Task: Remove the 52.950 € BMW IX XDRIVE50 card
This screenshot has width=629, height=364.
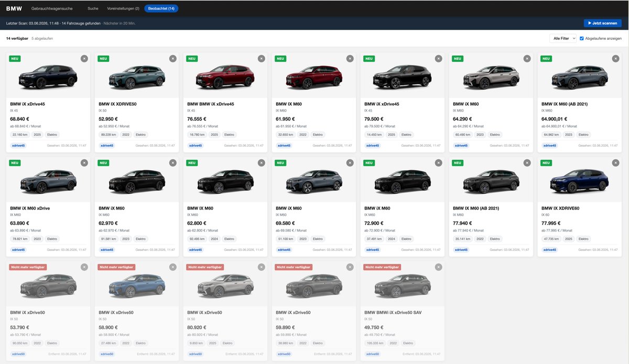Action: tap(173, 59)
